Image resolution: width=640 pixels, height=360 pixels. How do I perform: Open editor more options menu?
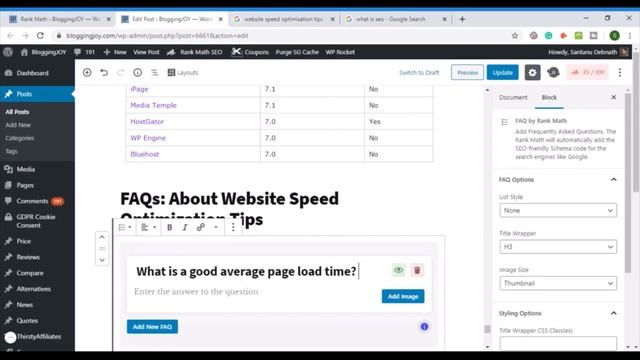pyautogui.click(x=620, y=72)
